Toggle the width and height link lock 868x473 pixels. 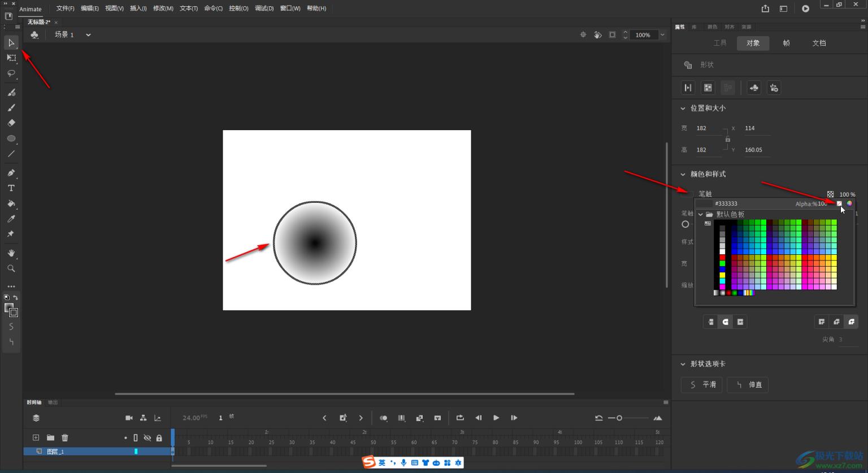click(728, 139)
